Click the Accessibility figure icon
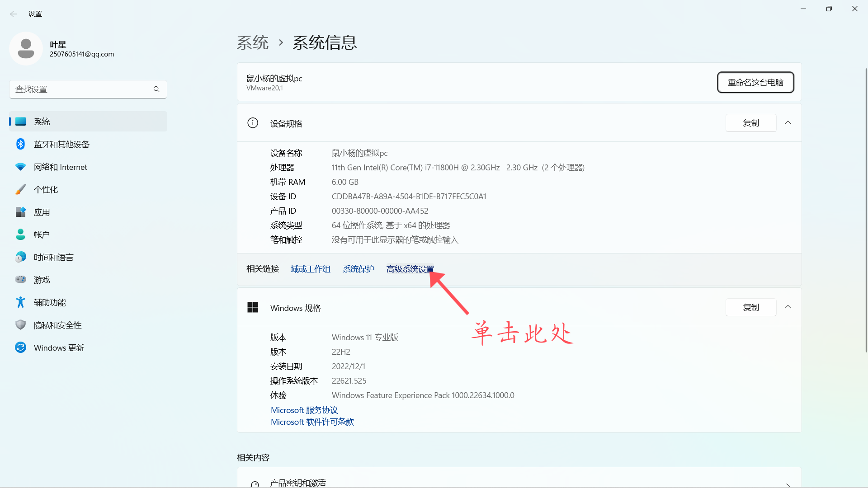Screen dimensions: 868x488 pyautogui.click(x=20, y=302)
